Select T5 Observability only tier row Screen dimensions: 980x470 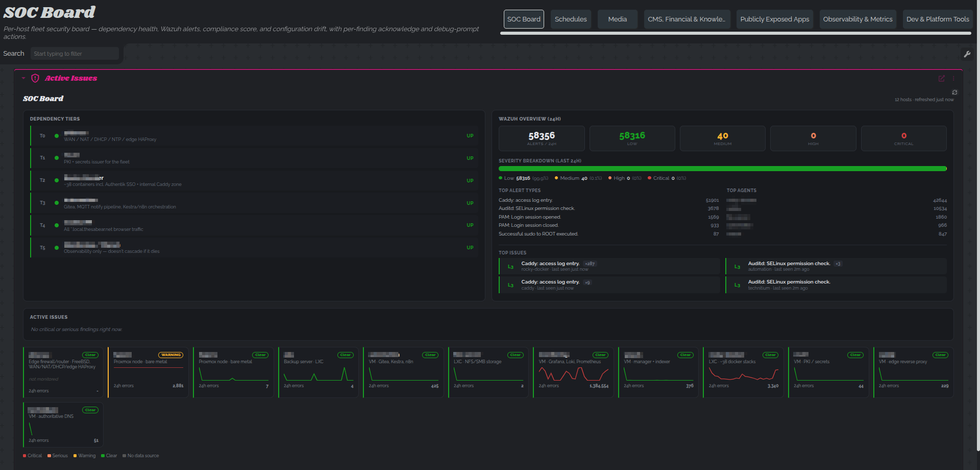pos(254,248)
